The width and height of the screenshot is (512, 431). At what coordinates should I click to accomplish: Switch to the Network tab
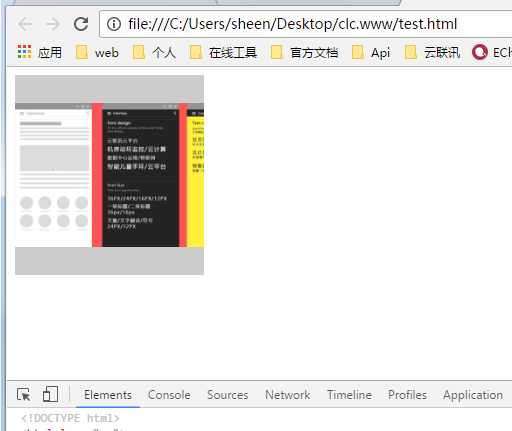click(287, 395)
